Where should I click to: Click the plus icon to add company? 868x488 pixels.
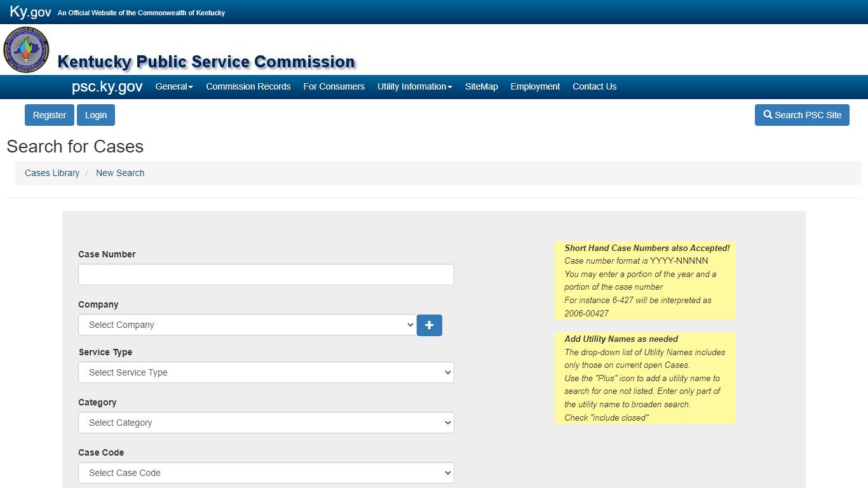point(430,325)
